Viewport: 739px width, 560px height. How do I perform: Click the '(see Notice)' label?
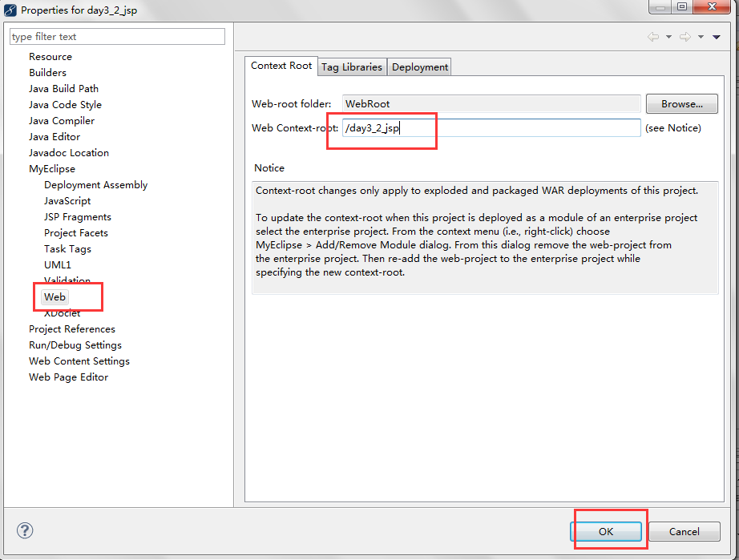(x=673, y=127)
